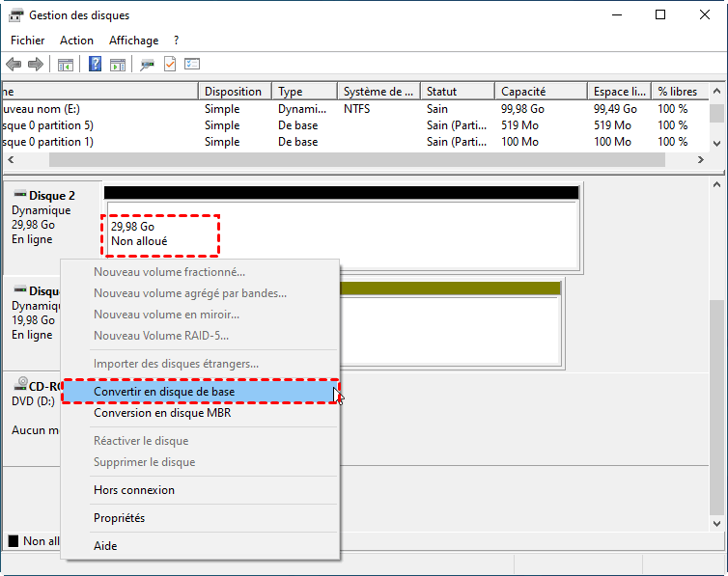Toggle the action pane toolbar icon
The image size is (728, 576).
coord(118,65)
